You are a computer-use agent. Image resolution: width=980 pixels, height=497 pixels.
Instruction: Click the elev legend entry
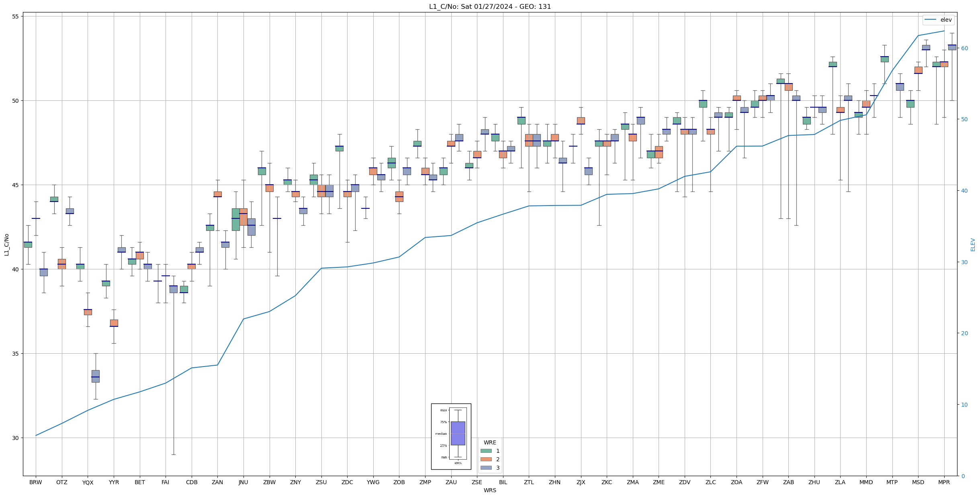[938, 20]
